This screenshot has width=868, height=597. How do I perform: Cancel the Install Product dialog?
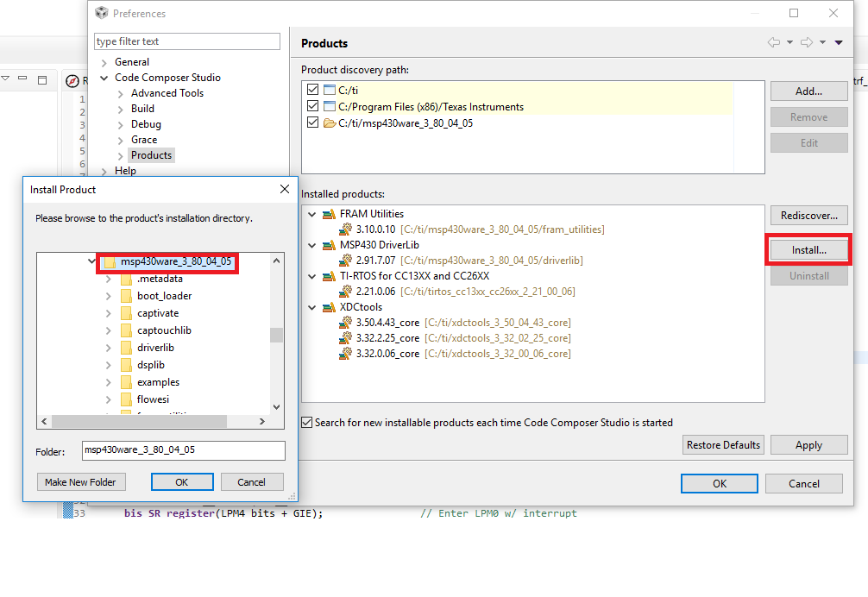(x=252, y=482)
